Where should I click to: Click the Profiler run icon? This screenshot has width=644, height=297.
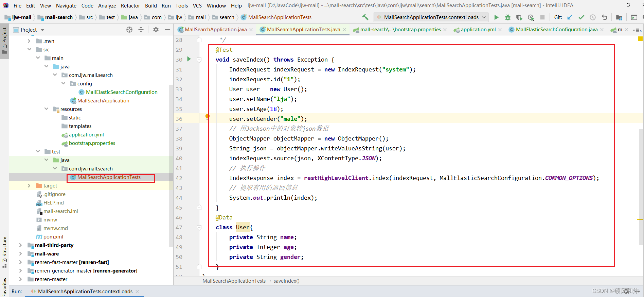coord(531,17)
